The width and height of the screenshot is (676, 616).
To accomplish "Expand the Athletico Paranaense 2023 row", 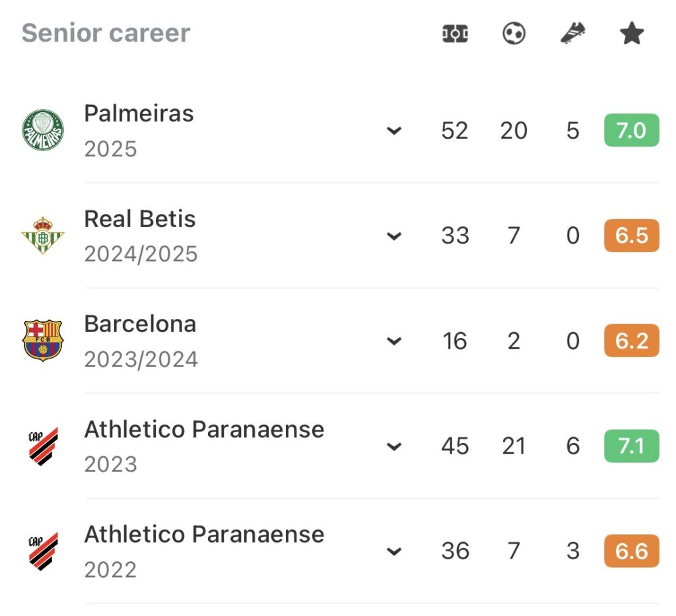I will (394, 446).
